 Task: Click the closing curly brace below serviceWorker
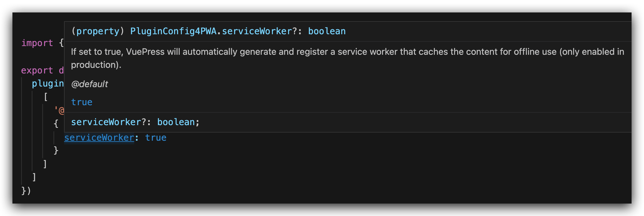(x=56, y=150)
